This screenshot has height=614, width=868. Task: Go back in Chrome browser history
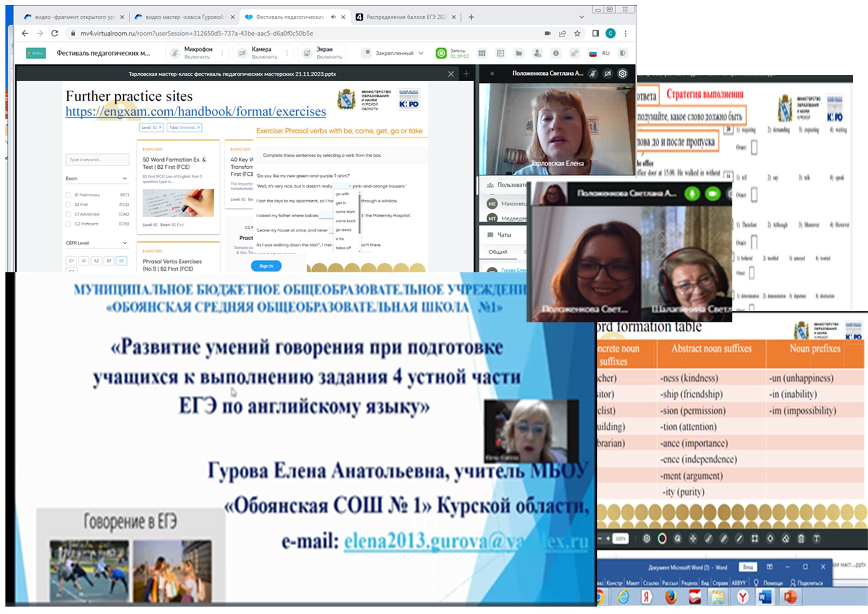pos(25,33)
